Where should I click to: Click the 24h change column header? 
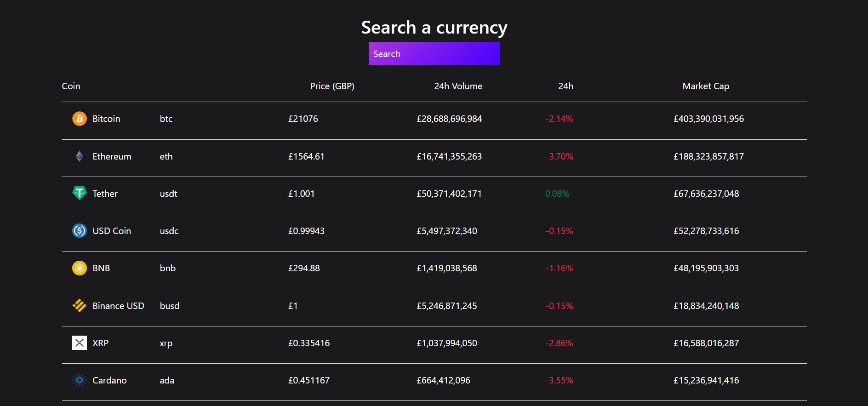coord(565,86)
